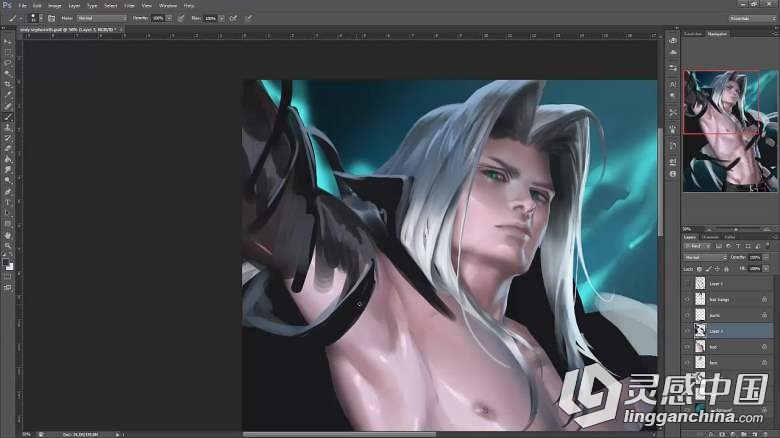This screenshot has width=780, height=438.
Task: Click the vertical canvas scrollbar
Action: [x=660, y=182]
